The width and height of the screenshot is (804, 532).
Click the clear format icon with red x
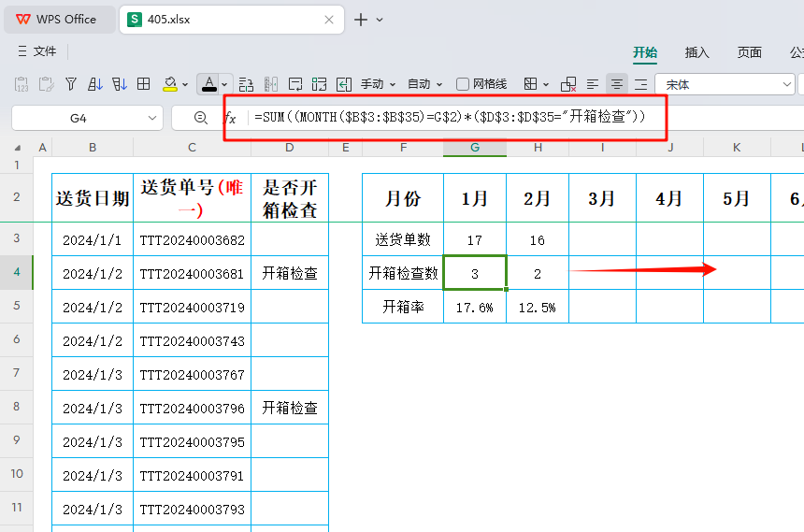point(568,84)
